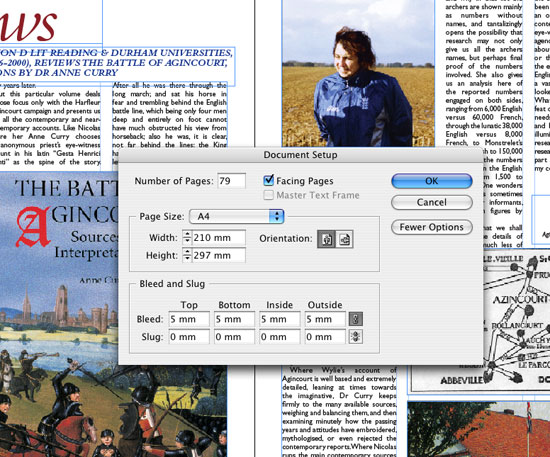Click the Slug Outside field
Viewport: 550px width, 457px height.
[x=325, y=337]
